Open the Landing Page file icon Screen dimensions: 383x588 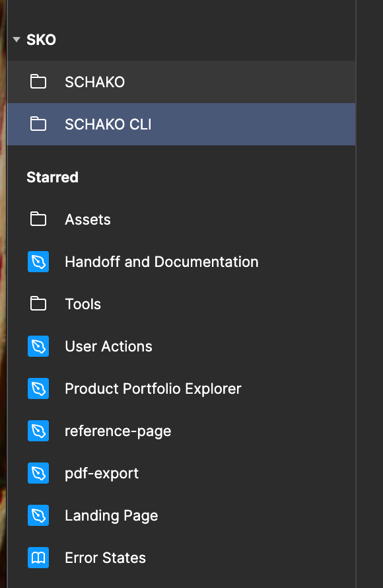[x=38, y=515]
